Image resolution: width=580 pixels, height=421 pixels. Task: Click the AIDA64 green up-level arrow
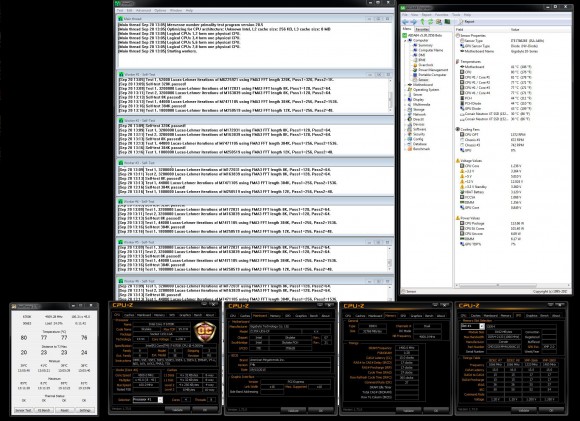coord(422,22)
